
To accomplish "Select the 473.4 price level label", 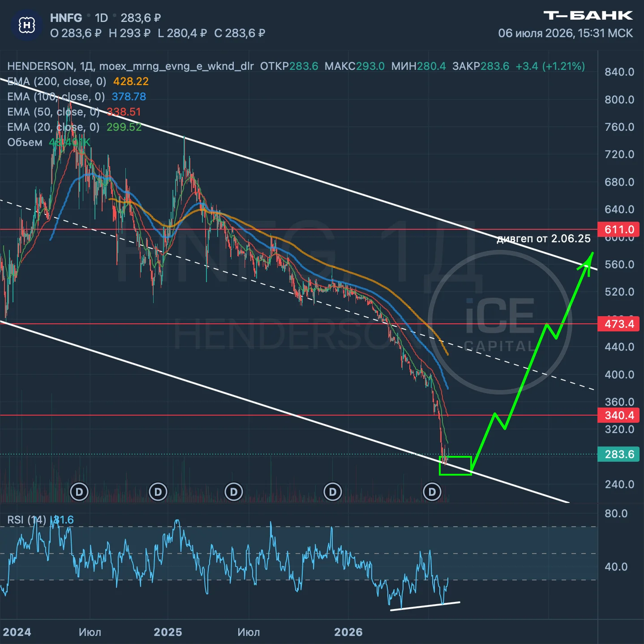I will [619, 324].
